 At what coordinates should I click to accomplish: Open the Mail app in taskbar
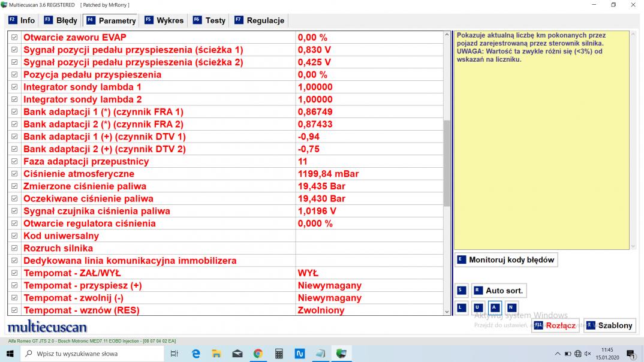(x=237, y=354)
